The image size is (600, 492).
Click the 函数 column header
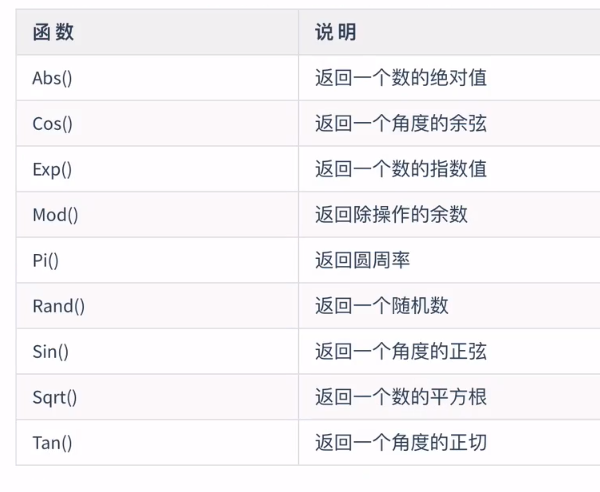click(53, 33)
